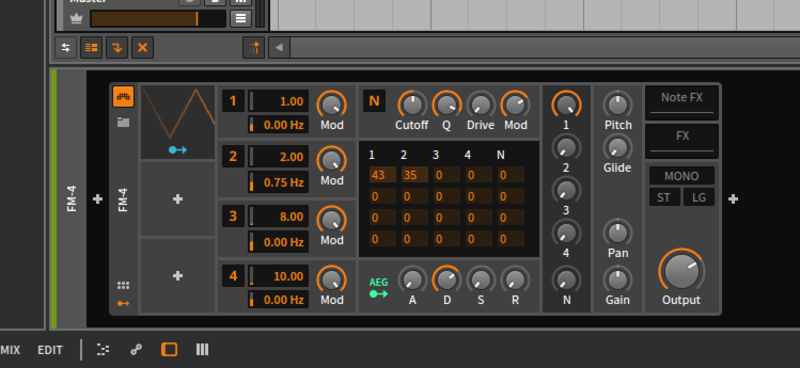The height and width of the screenshot is (368, 800).
Task: Click the green AEG modulation routing arrow
Action: coord(379,294)
